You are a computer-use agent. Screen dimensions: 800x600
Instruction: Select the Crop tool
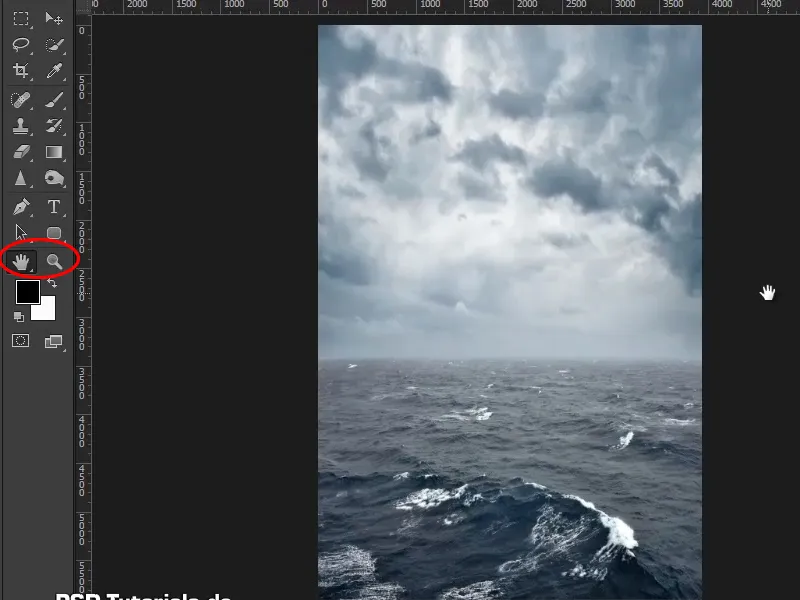20,70
